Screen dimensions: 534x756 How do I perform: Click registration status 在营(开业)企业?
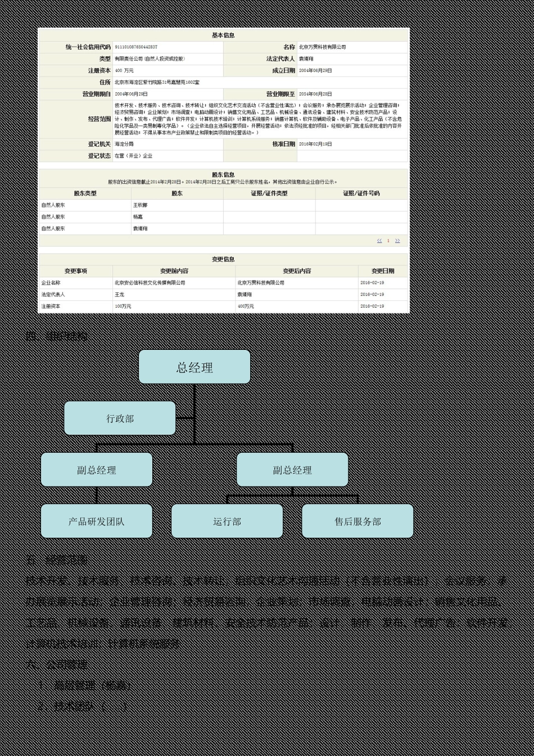point(134,156)
